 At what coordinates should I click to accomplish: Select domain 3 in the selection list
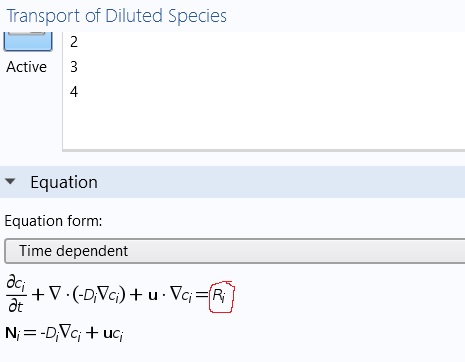[74, 67]
